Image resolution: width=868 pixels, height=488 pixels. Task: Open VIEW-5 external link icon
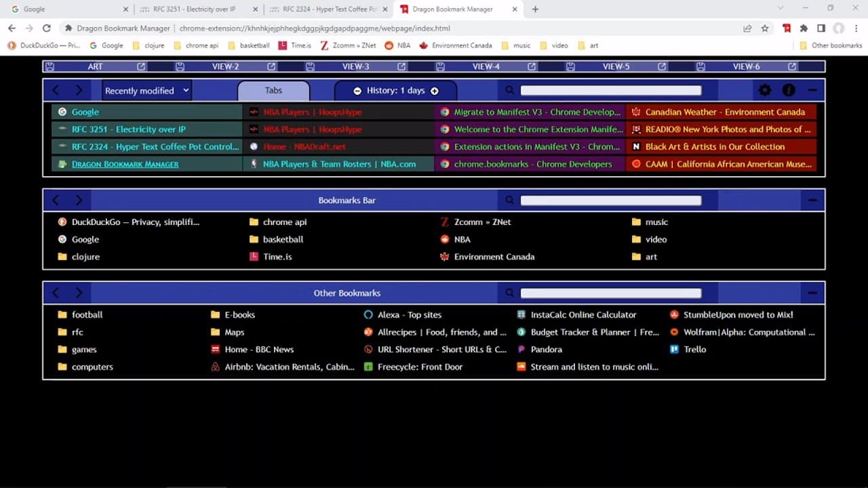662,66
